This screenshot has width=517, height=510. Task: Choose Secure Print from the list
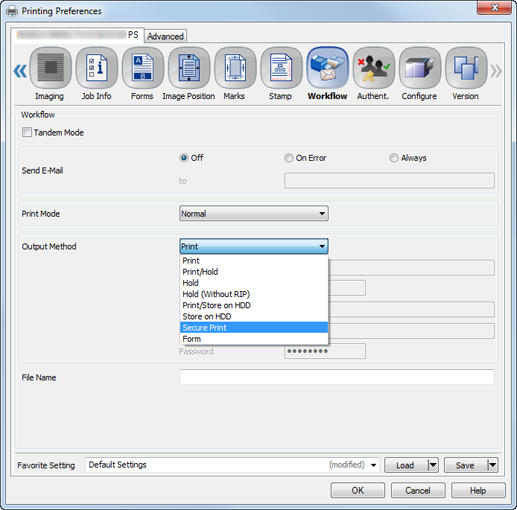click(254, 328)
